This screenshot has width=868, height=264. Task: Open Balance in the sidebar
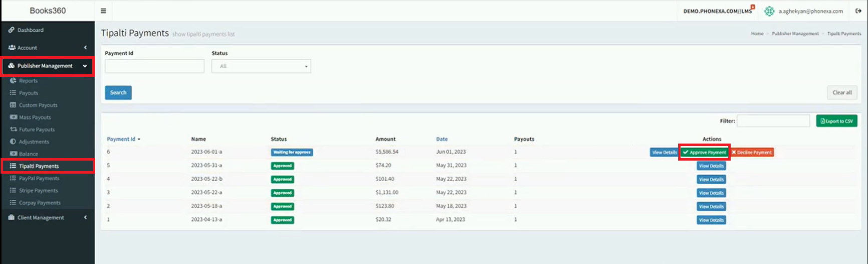pos(28,154)
